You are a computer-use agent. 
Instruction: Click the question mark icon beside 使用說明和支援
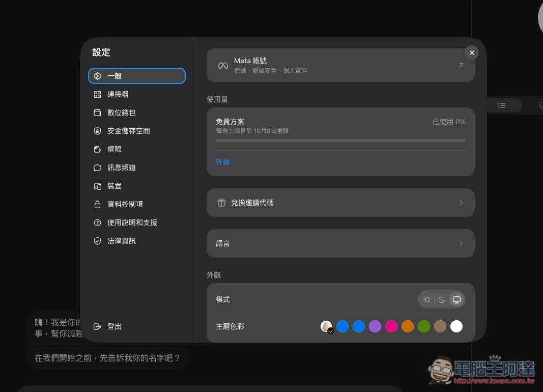(97, 222)
